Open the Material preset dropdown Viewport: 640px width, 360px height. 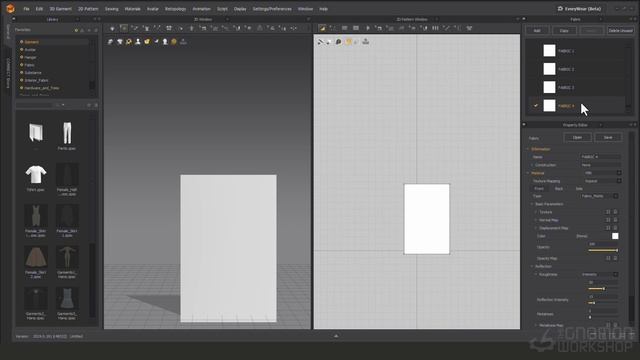619,173
